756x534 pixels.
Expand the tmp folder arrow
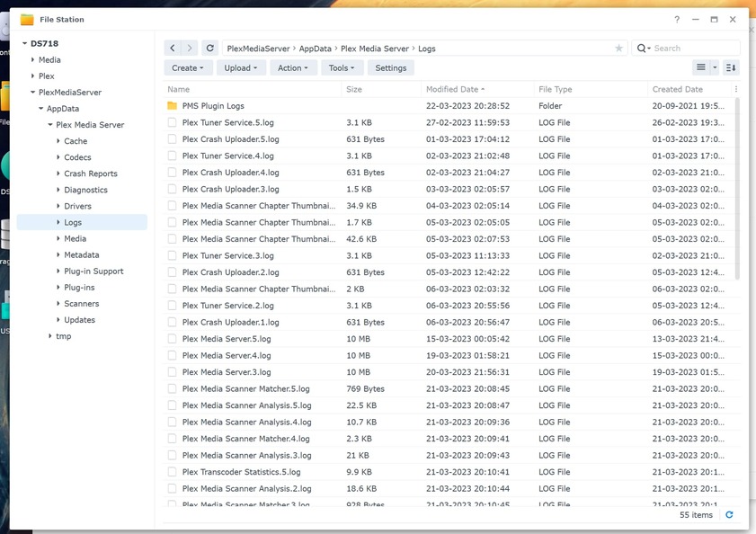tap(50, 335)
